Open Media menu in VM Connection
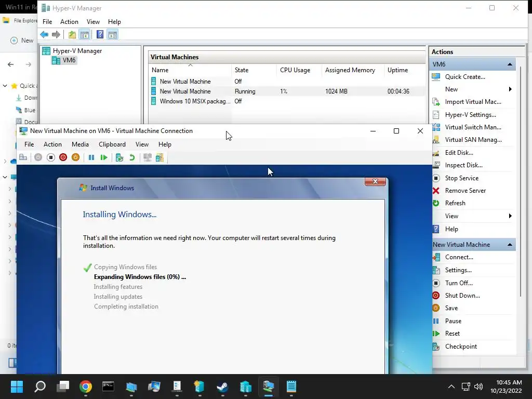Screen dimensions: 532x399 (x=80, y=144)
